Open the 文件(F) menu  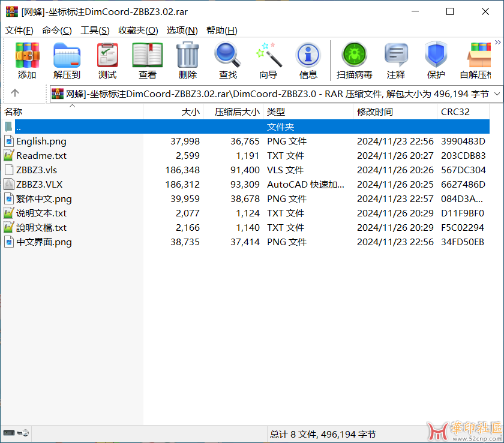pos(19,31)
